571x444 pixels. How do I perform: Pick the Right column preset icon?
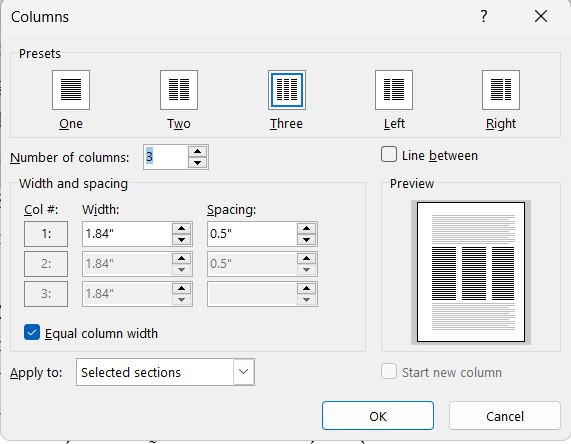point(501,90)
